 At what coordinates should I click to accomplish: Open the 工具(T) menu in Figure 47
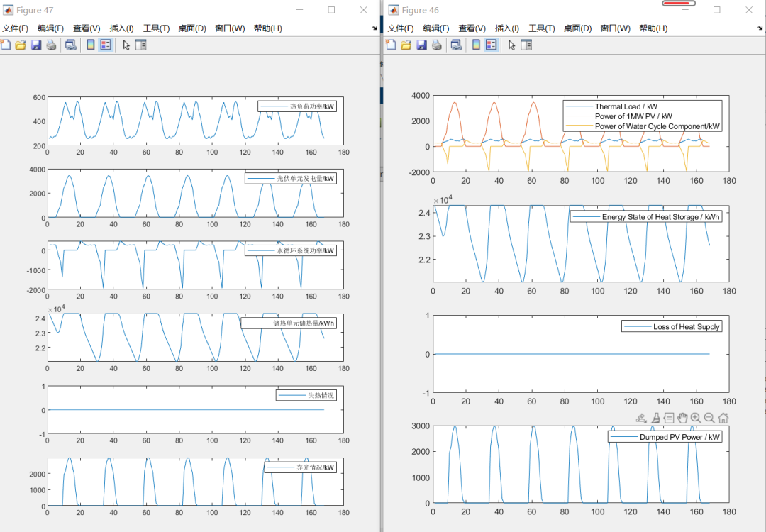156,28
